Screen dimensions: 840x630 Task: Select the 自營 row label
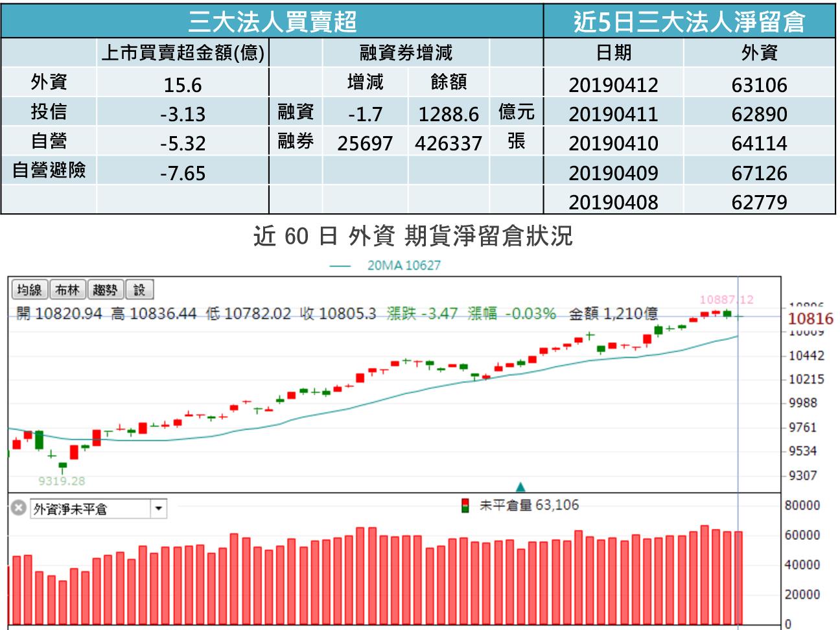tap(49, 141)
